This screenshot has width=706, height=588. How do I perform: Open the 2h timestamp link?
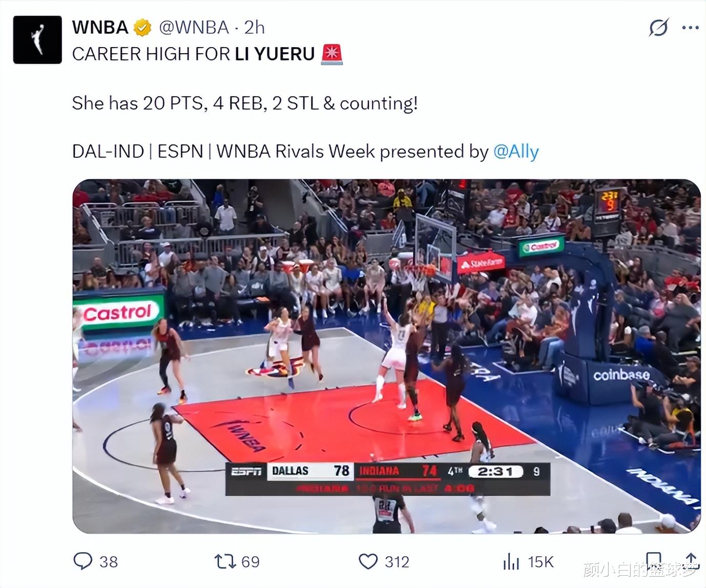(254, 27)
